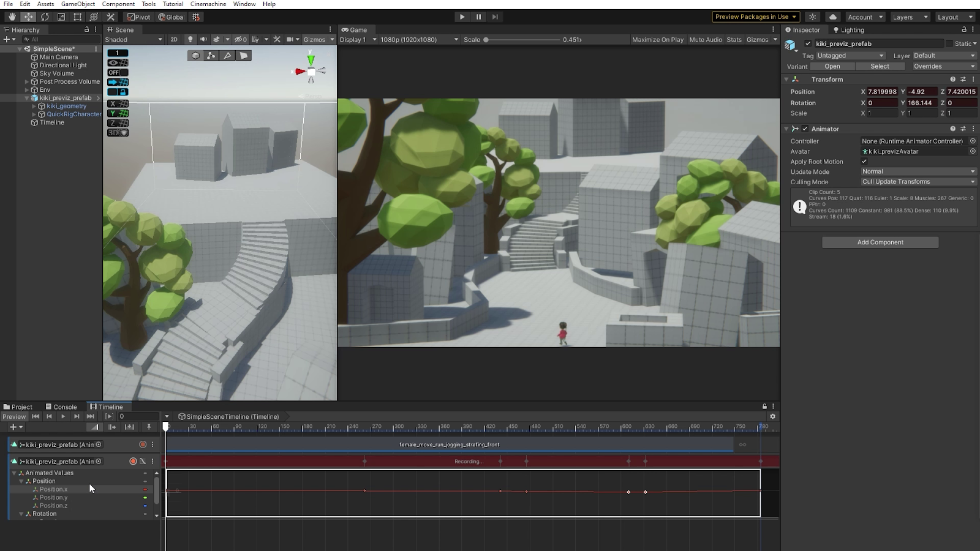Open the Timeline settings gear icon
The width and height of the screenshot is (980, 551).
point(772,416)
